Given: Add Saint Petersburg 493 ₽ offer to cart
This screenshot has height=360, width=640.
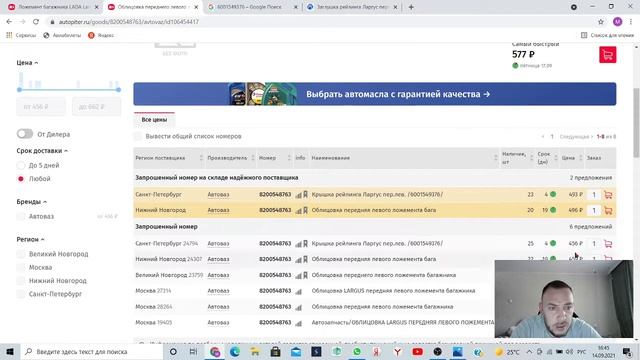Looking at the screenshot, I should (x=608, y=195).
